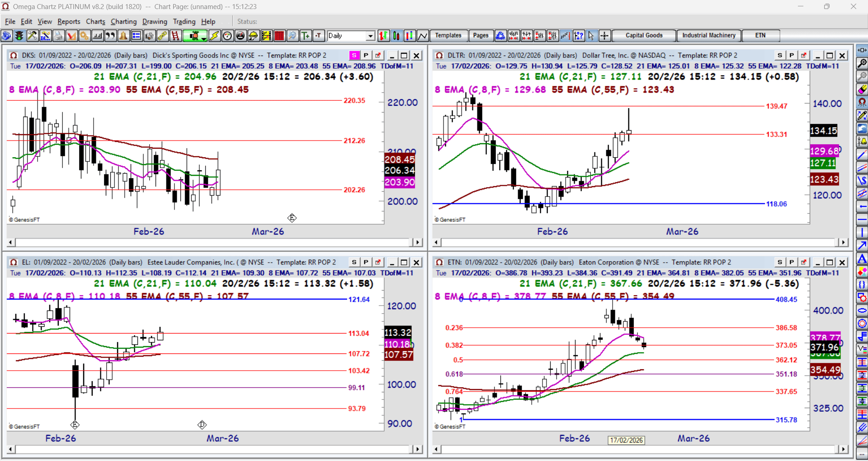This screenshot has height=461, width=868.
Task: Open the File menu
Action: tap(10, 21)
